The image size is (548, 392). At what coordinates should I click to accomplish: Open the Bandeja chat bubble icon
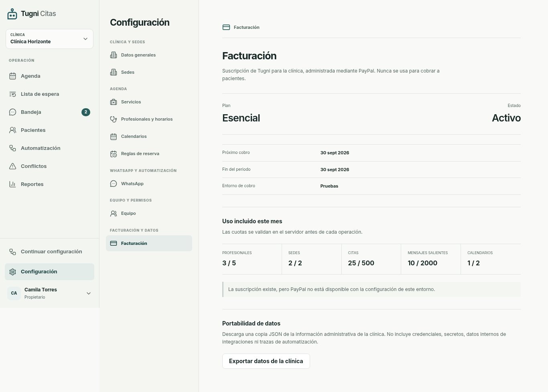point(12,112)
